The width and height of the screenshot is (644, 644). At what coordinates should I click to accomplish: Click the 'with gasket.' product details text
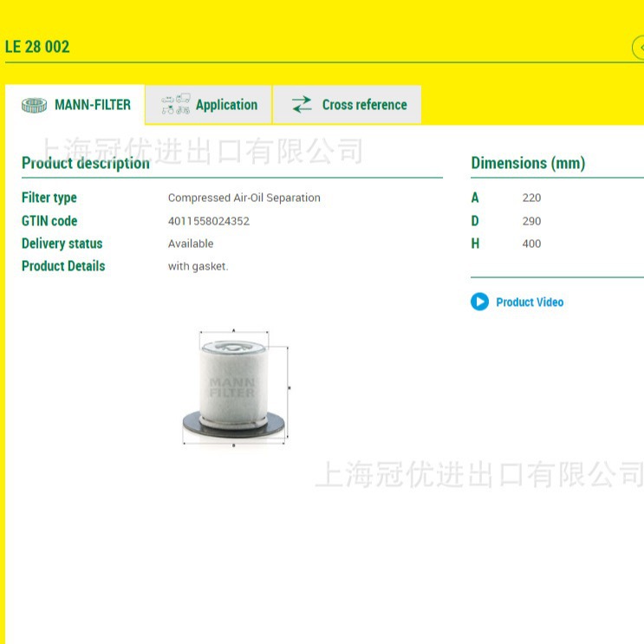[198, 266]
